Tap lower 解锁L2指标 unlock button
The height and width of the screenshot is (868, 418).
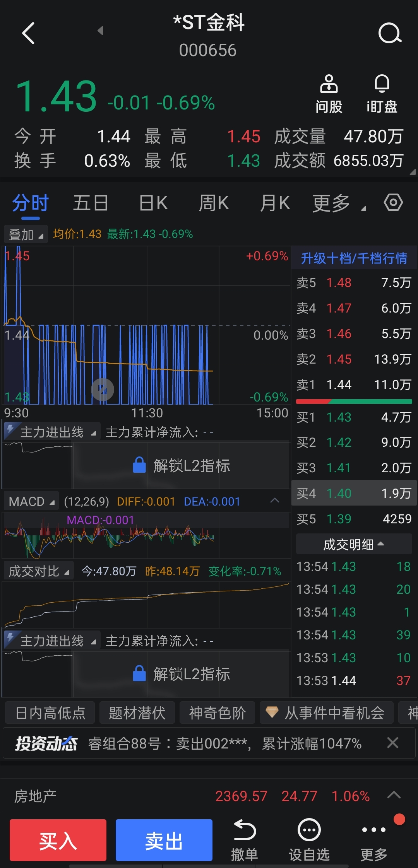pyautogui.click(x=182, y=674)
